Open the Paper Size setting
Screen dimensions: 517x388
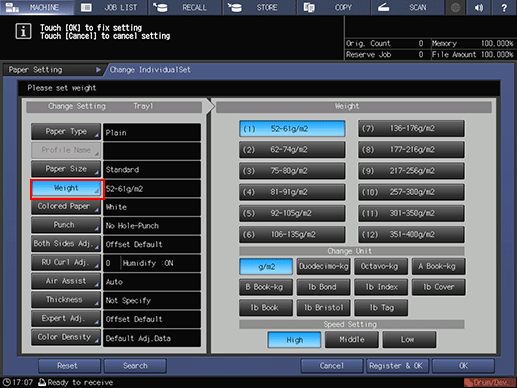coord(66,169)
